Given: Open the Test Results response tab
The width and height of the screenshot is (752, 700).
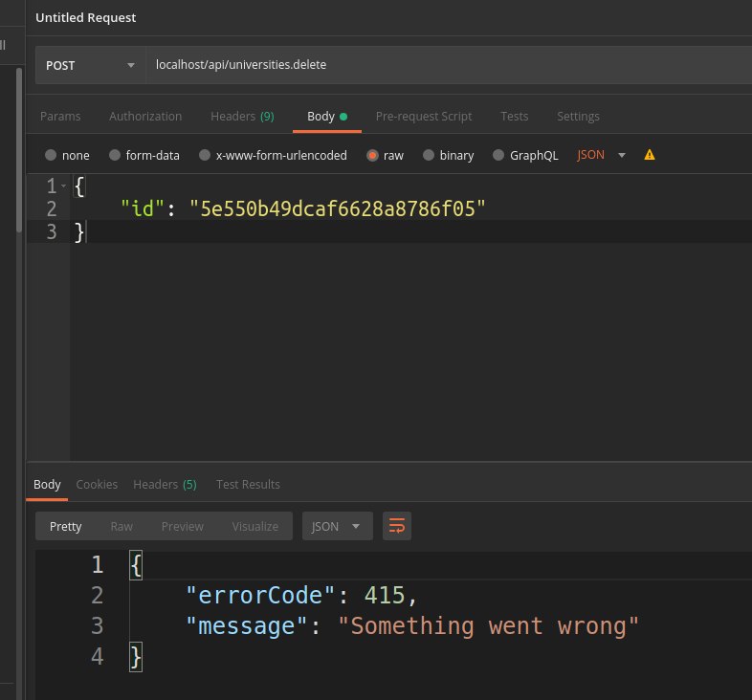Looking at the screenshot, I should [x=248, y=485].
